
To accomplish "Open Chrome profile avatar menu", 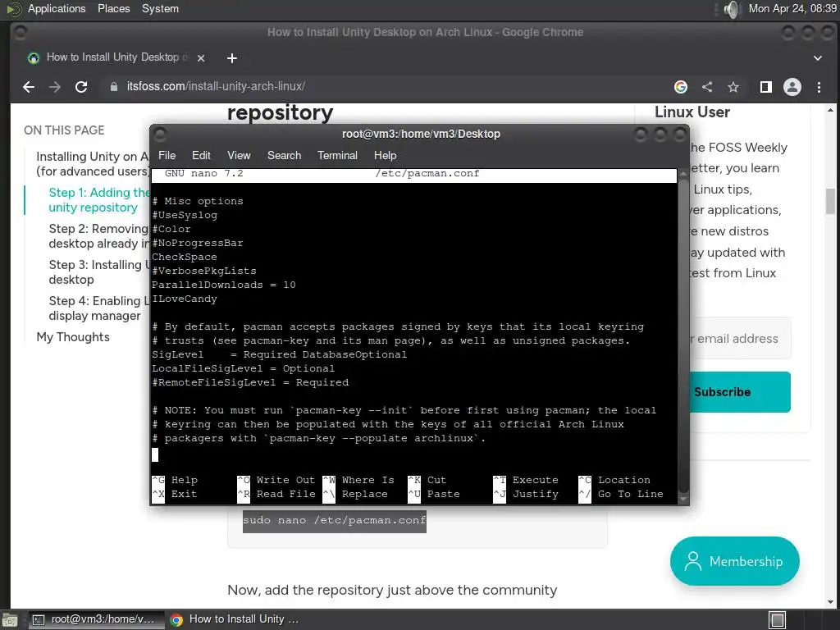I will pyautogui.click(x=792, y=87).
